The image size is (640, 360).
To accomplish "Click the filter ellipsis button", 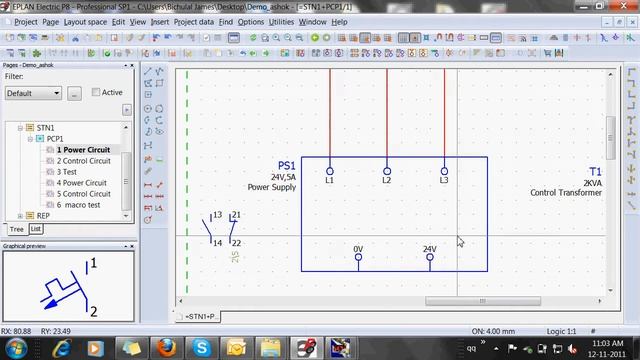I will pyautogui.click(x=74, y=93).
